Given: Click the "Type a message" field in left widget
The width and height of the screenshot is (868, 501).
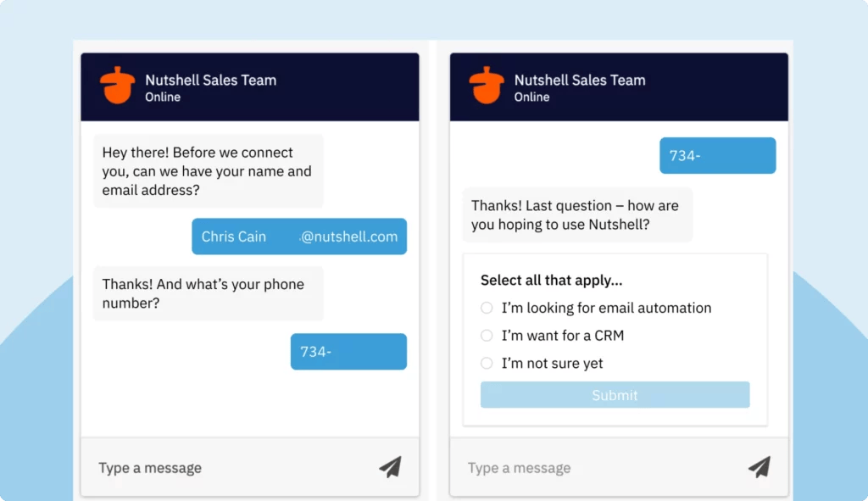Looking at the screenshot, I should click(x=149, y=467).
